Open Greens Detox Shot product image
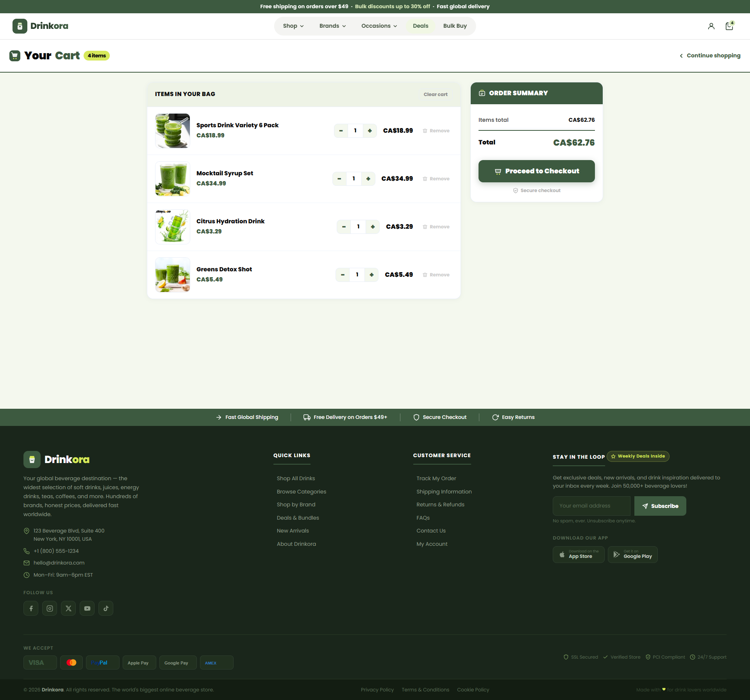The image size is (750, 700). point(173,275)
